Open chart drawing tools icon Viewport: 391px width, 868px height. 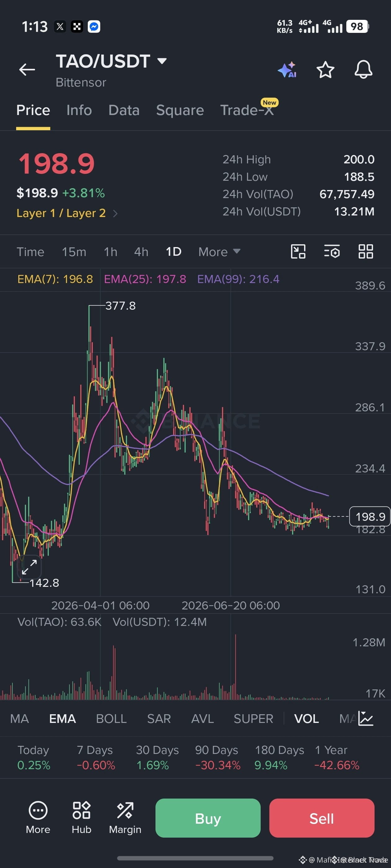pyautogui.click(x=298, y=252)
